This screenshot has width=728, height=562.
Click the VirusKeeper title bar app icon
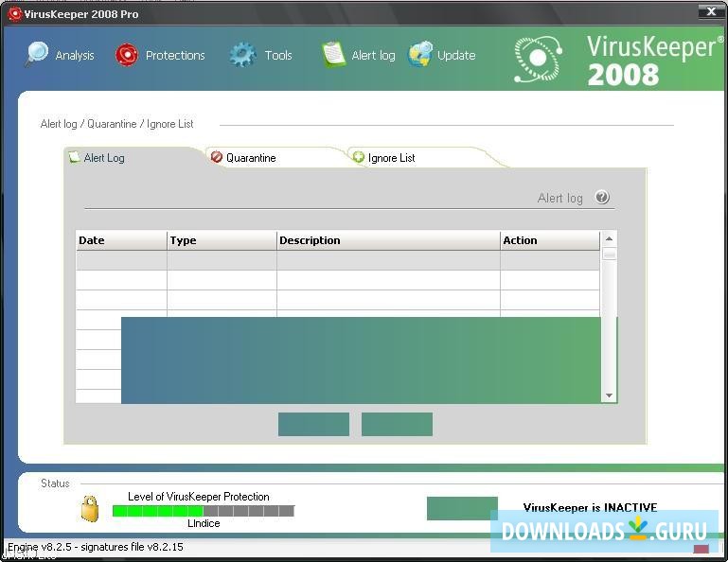[x=15, y=14]
